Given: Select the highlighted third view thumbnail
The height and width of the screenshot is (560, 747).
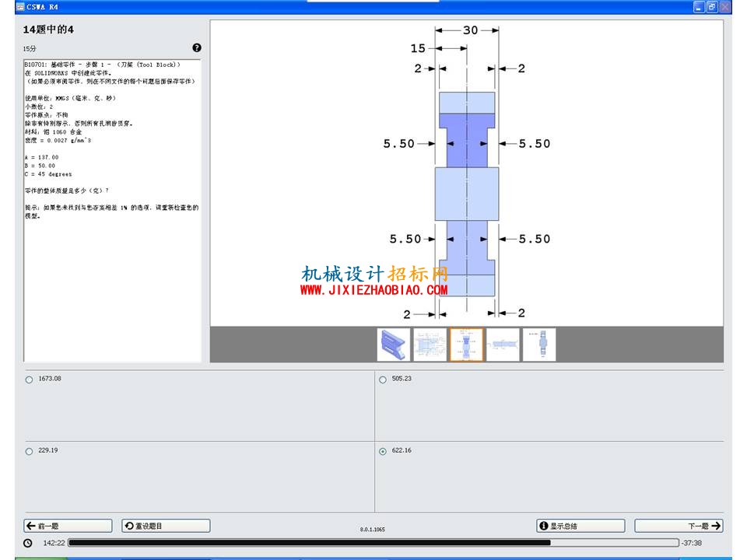Looking at the screenshot, I should pyautogui.click(x=466, y=345).
